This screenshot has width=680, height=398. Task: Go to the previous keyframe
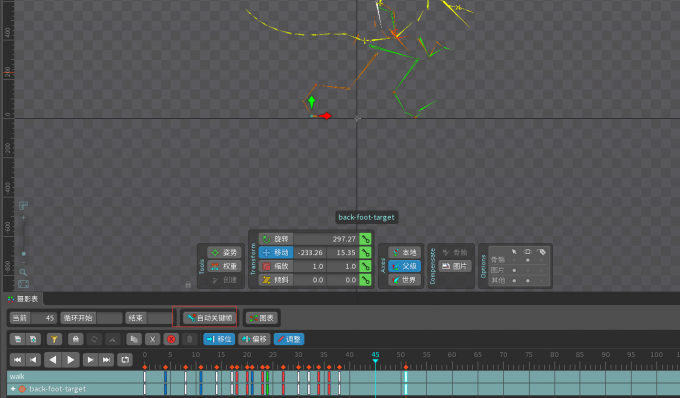(x=33, y=359)
